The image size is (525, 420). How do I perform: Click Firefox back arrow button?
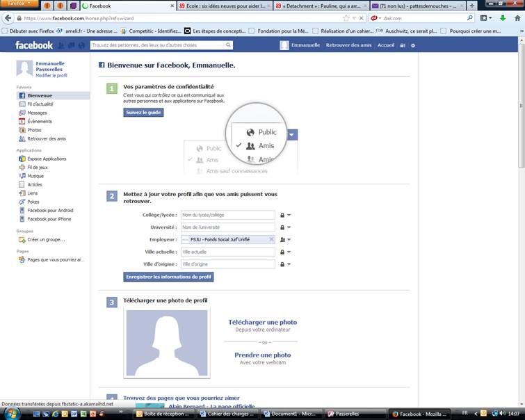point(8,18)
